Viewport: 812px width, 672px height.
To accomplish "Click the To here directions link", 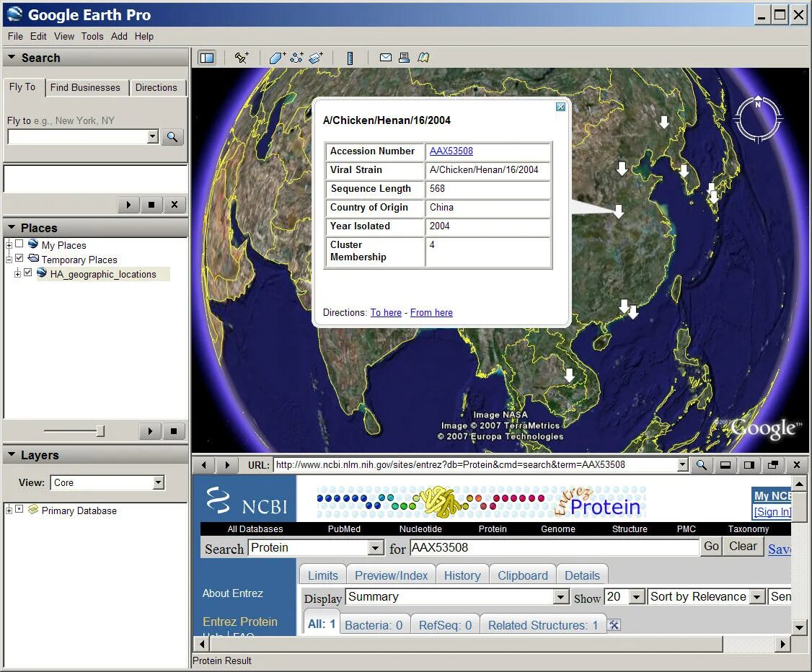I will point(386,313).
